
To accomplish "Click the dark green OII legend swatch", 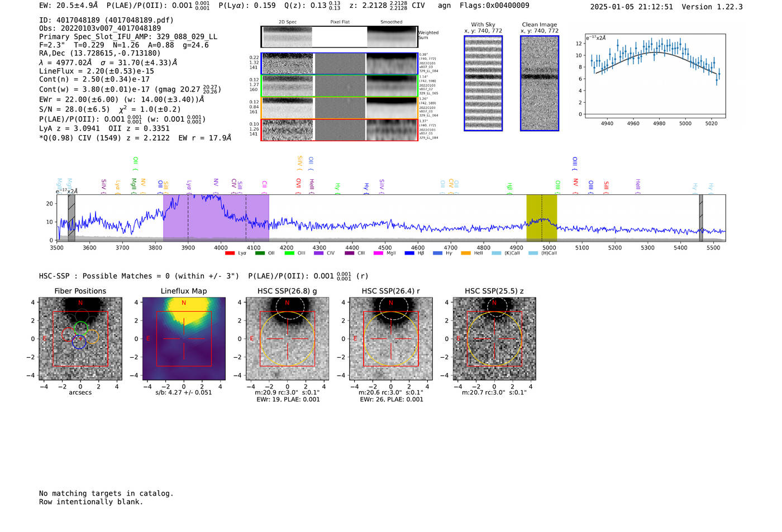I will pos(259,253).
